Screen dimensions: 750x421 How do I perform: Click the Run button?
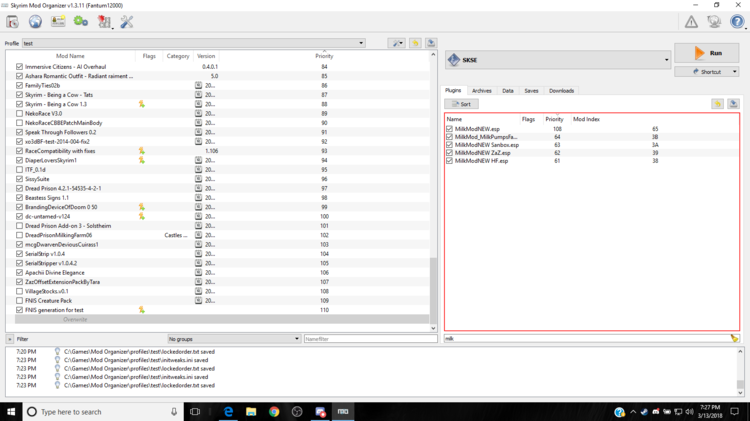[707, 53]
